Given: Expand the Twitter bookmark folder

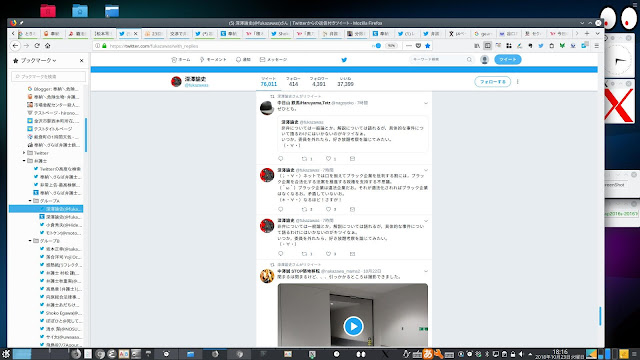Looking at the screenshot, I should click(24, 153).
